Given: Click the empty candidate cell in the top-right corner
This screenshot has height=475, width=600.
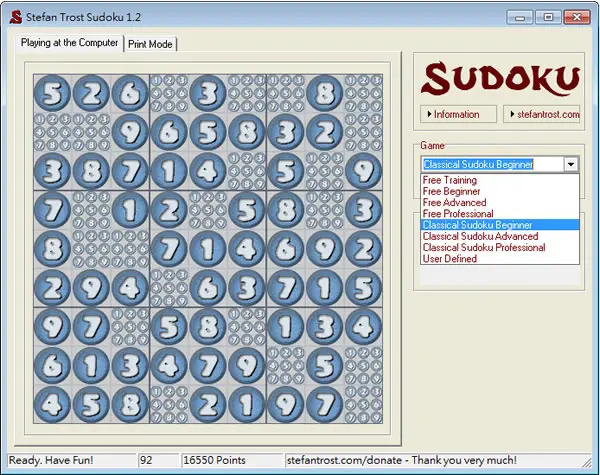Looking at the screenshot, I should coord(363,93).
